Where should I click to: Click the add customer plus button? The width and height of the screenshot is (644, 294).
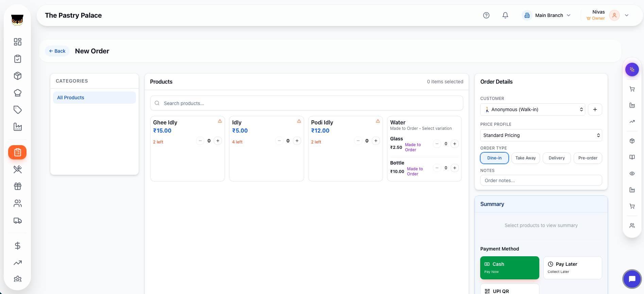595,109
